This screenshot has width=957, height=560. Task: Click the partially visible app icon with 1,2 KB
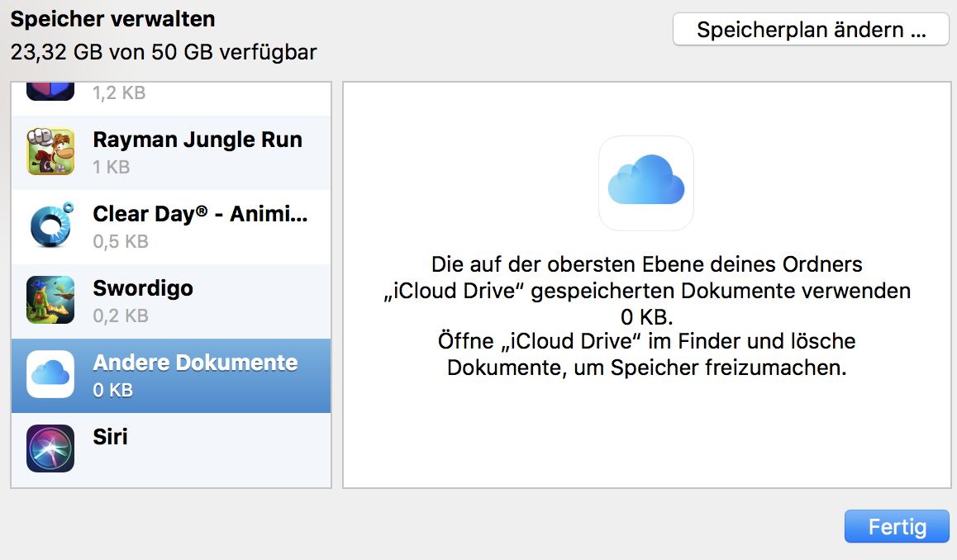[x=50, y=92]
